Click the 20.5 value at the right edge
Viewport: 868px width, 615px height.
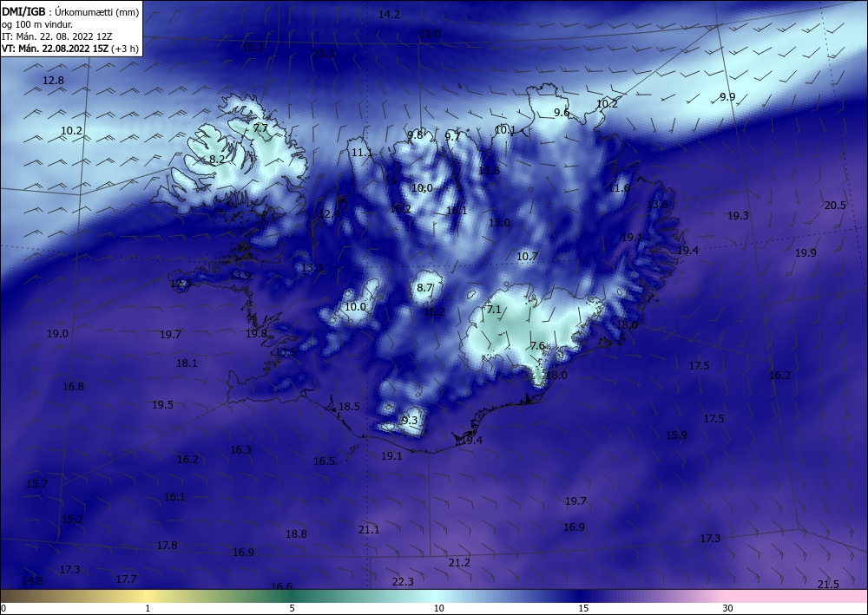835,206
